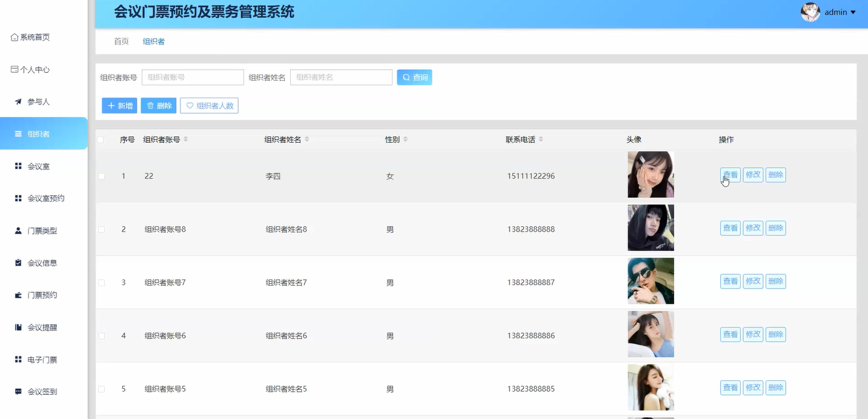Viewport: 868px width, 419px height.
Task: Focus the 组织者姓名 search field
Action: [x=341, y=78]
